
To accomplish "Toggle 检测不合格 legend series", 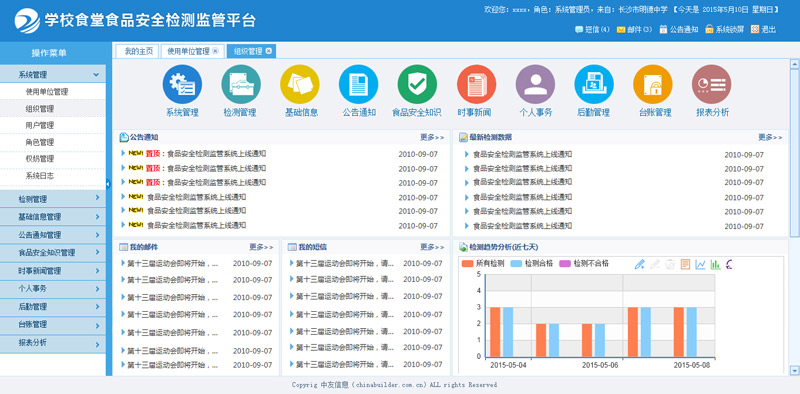I will [584, 264].
